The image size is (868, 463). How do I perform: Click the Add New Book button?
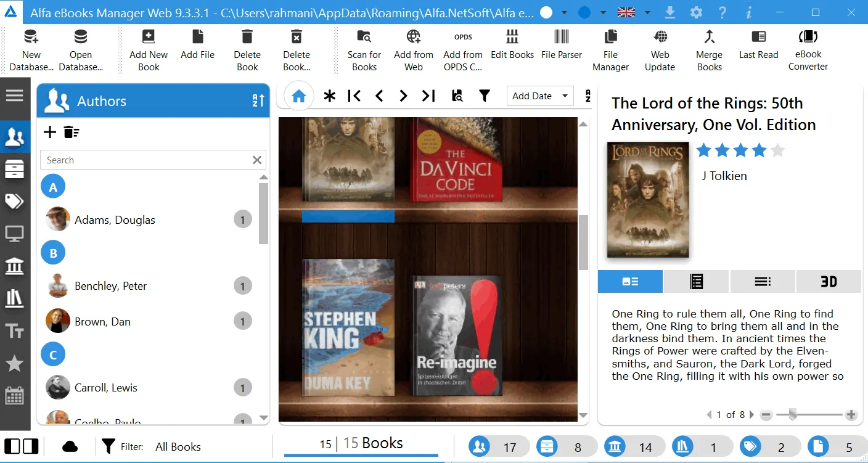click(x=149, y=49)
